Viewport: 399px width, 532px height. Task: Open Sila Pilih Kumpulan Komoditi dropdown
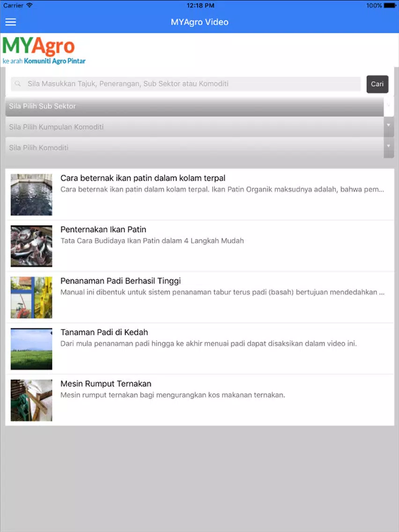pyautogui.click(x=199, y=127)
